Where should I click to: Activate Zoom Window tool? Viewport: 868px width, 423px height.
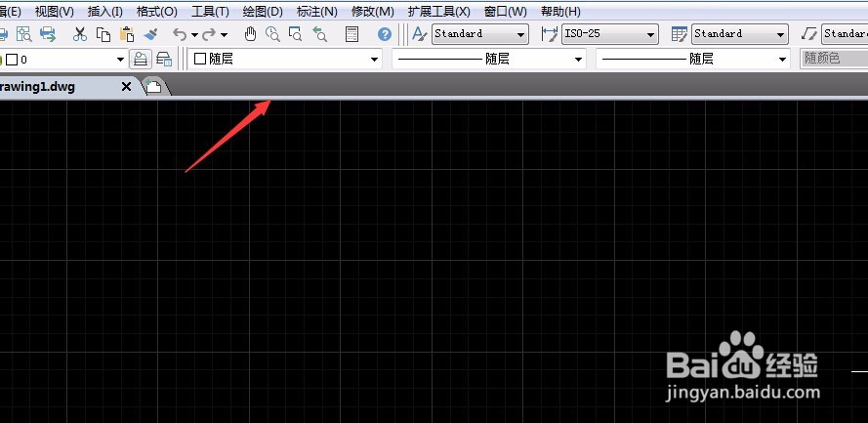pos(296,34)
